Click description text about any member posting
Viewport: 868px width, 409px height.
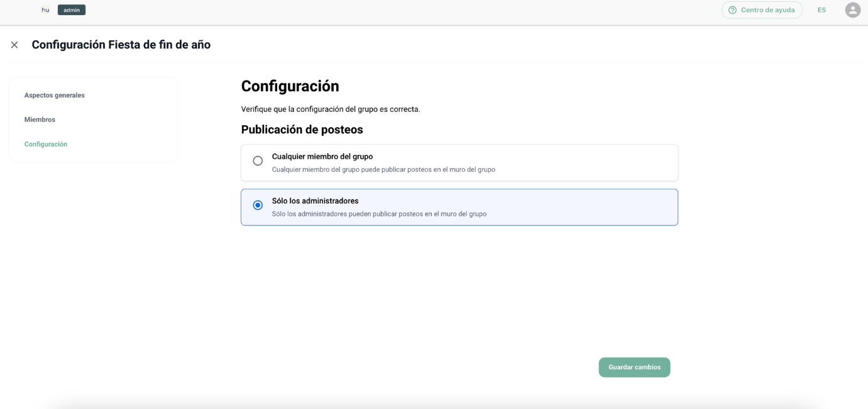383,170
